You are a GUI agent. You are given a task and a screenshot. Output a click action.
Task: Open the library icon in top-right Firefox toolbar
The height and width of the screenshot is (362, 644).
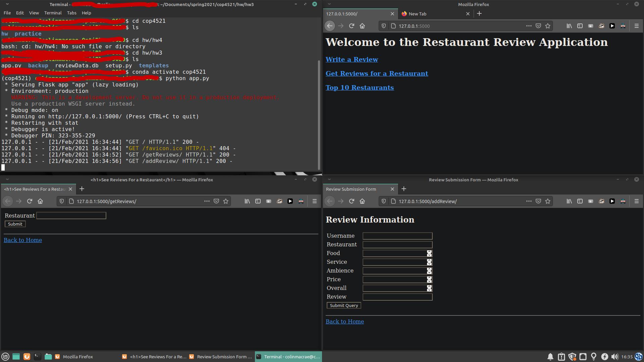tap(569, 26)
